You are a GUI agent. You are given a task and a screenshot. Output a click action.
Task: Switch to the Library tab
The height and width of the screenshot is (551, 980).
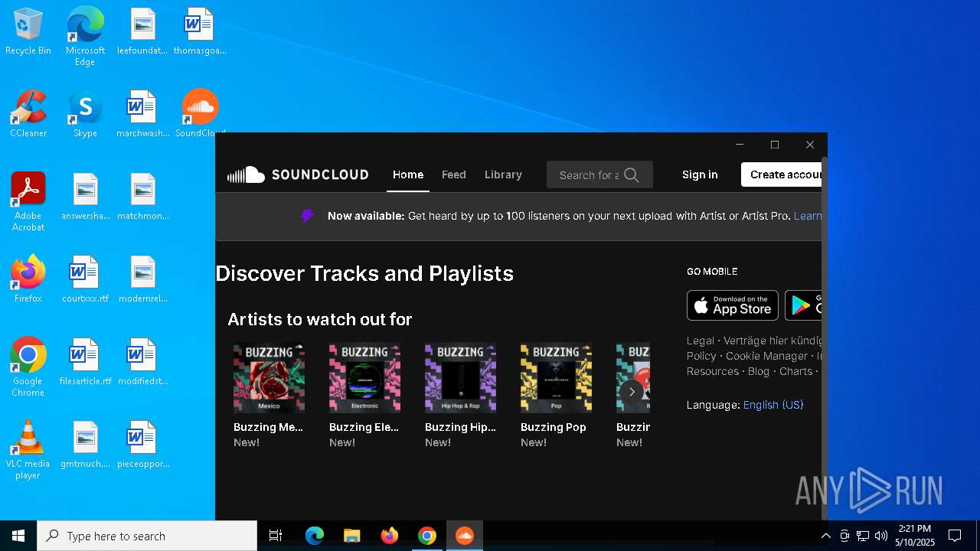click(x=503, y=174)
